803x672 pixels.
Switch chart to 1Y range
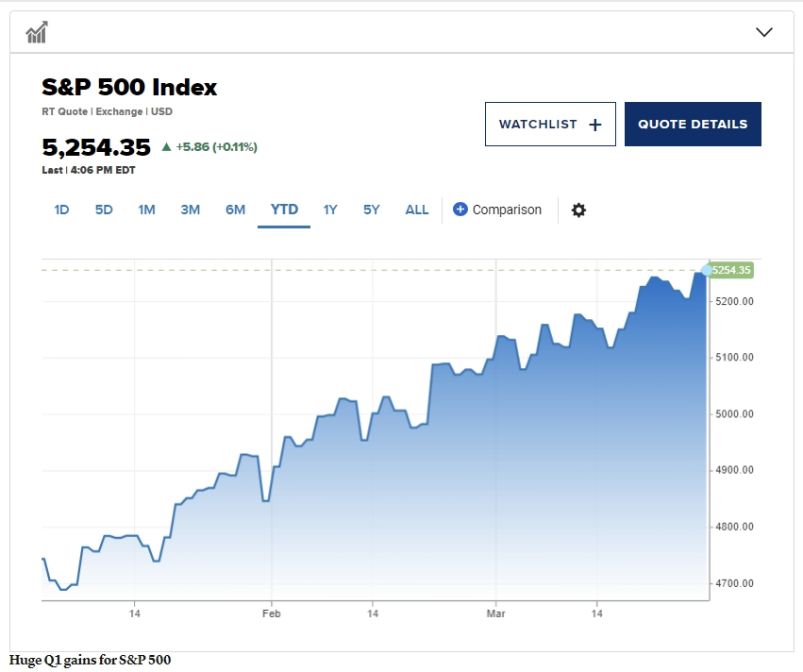tap(330, 210)
